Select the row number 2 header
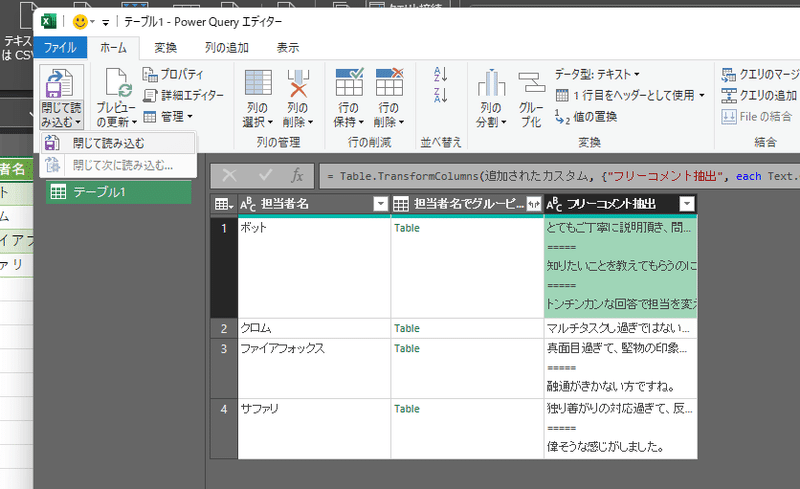Viewport: 800px width, 489px height. [x=224, y=328]
